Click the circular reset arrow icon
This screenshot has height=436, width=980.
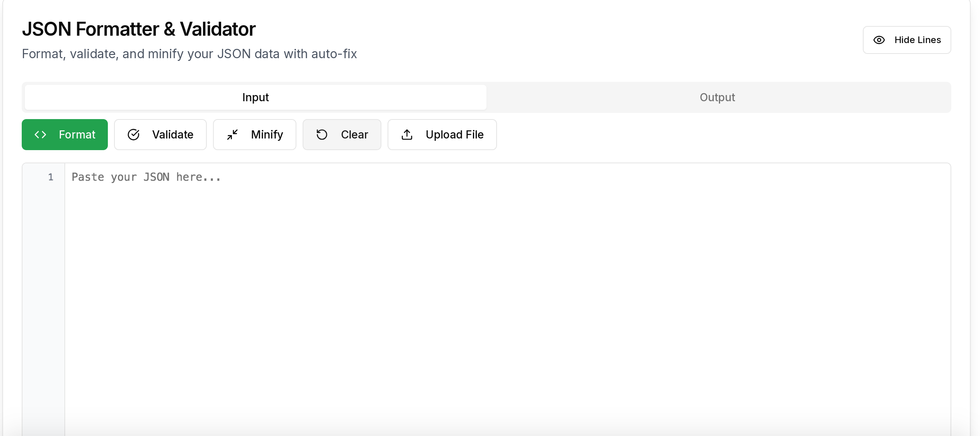pyautogui.click(x=322, y=135)
